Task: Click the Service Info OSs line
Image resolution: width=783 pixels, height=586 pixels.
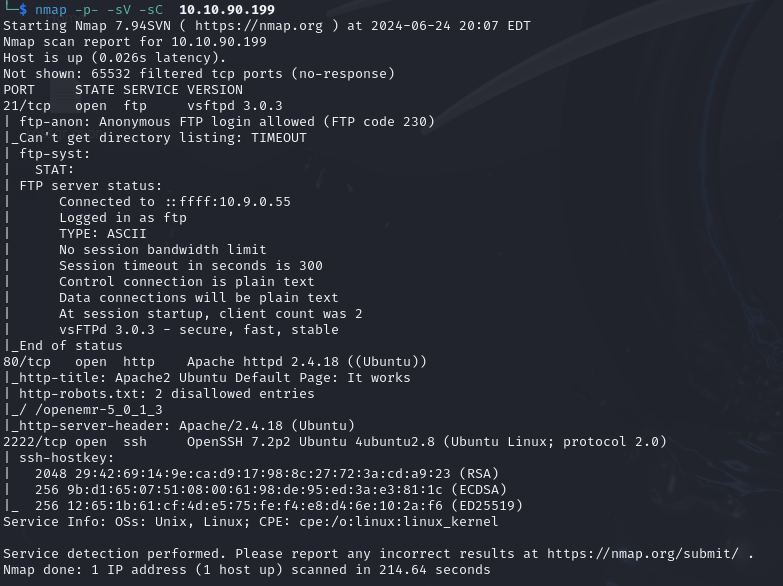Action: (x=251, y=522)
